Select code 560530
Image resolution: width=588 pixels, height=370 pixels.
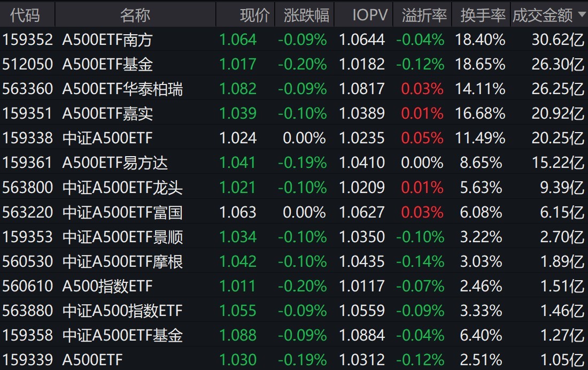(27, 261)
